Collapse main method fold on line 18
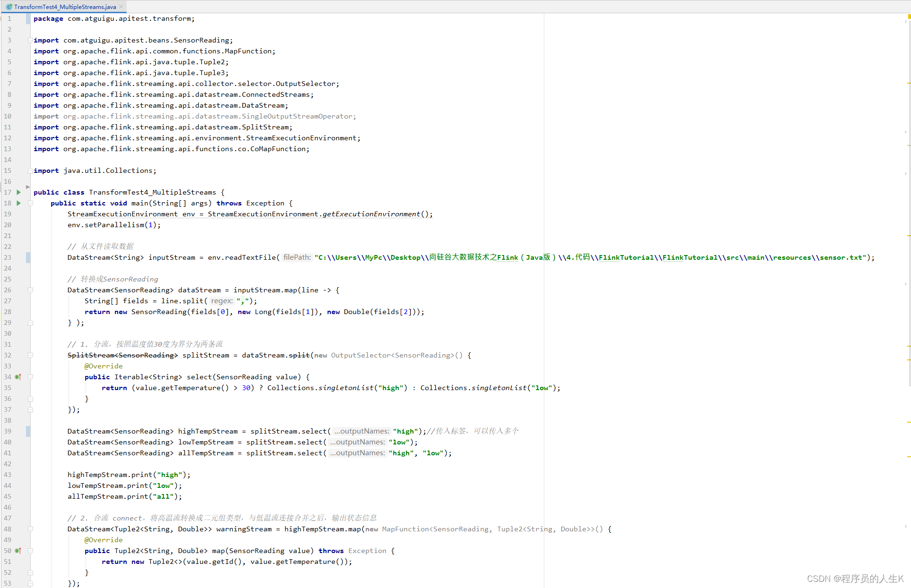The image size is (911, 588). (x=30, y=203)
